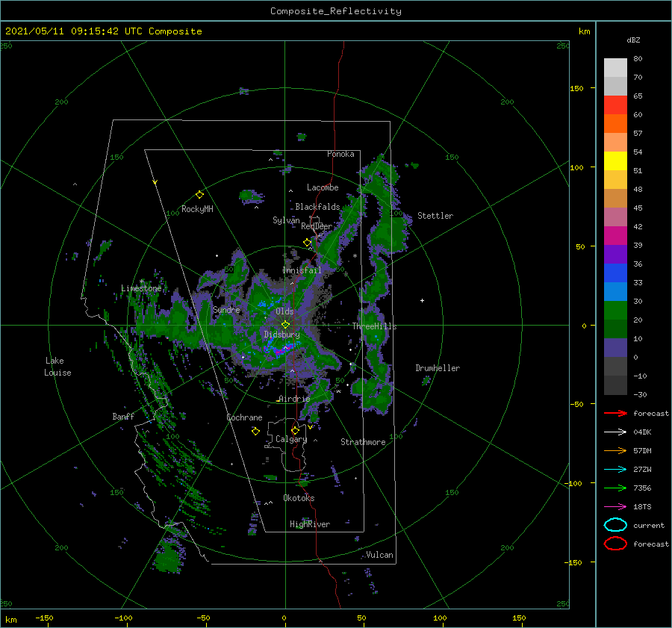Click the light orange 54-57 dBZ swatch
The width and height of the screenshot is (672, 628).
tap(615, 143)
